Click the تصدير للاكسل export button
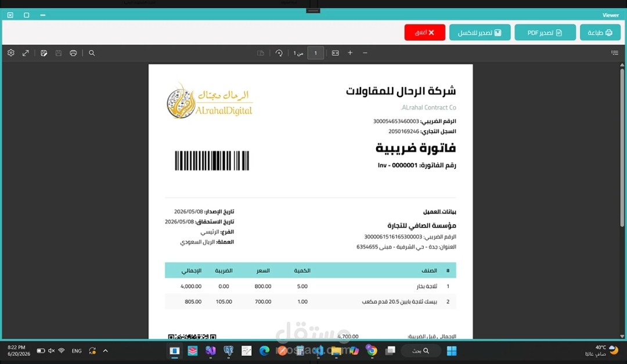Image resolution: width=627 pixels, height=364 pixels. 480,33
